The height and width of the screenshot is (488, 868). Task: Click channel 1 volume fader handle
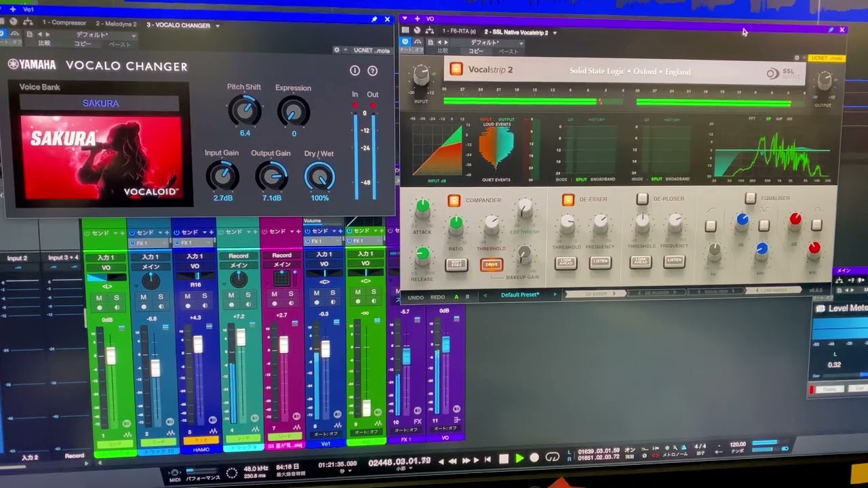pyautogui.click(x=111, y=355)
